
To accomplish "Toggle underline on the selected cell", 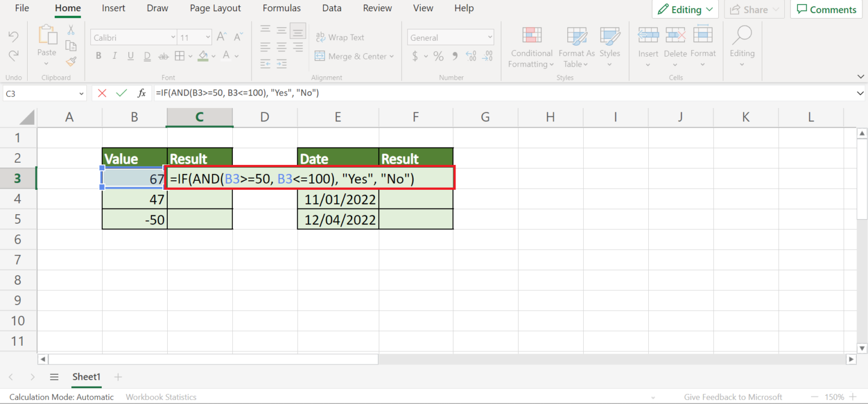I will pyautogui.click(x=130, y=55).
